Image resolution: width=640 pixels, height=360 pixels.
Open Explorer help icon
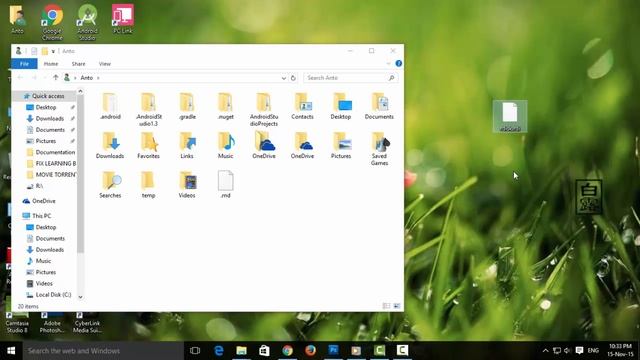coord(399,63)
